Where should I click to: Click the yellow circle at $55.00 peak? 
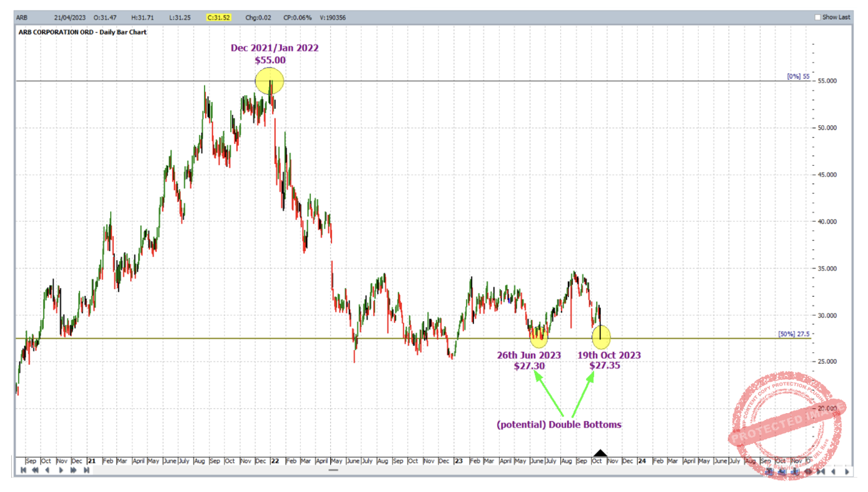(x=270, y=81)
